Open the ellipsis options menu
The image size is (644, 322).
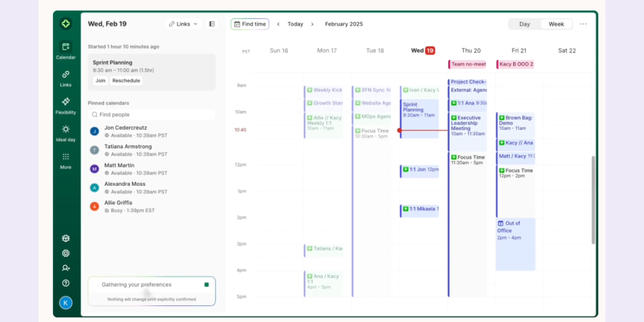point(583,24)
